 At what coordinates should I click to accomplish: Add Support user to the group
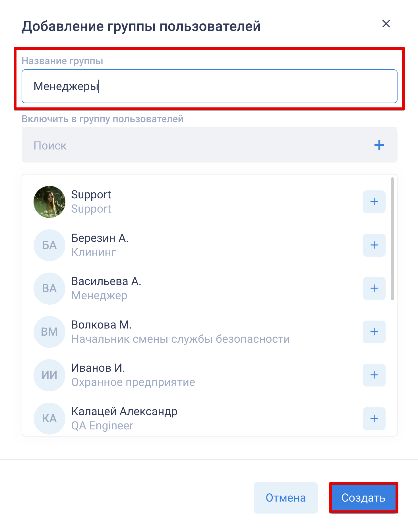[374, 202]
